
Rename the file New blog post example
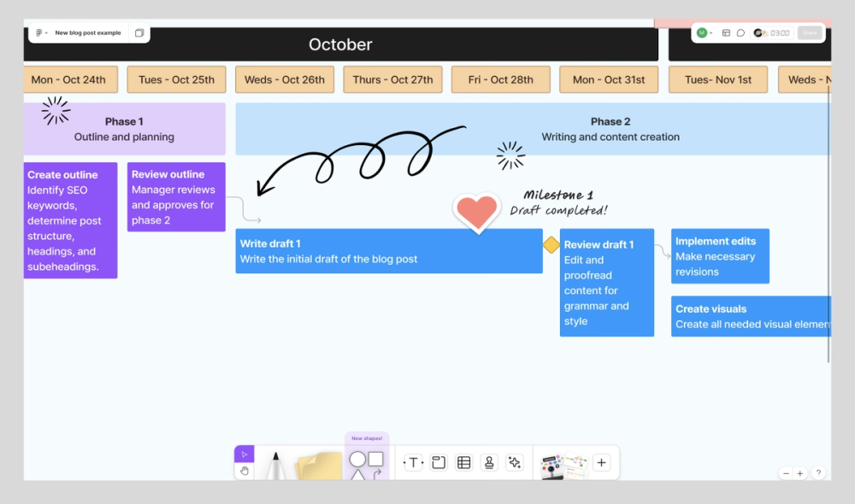[x=89, y=32]
